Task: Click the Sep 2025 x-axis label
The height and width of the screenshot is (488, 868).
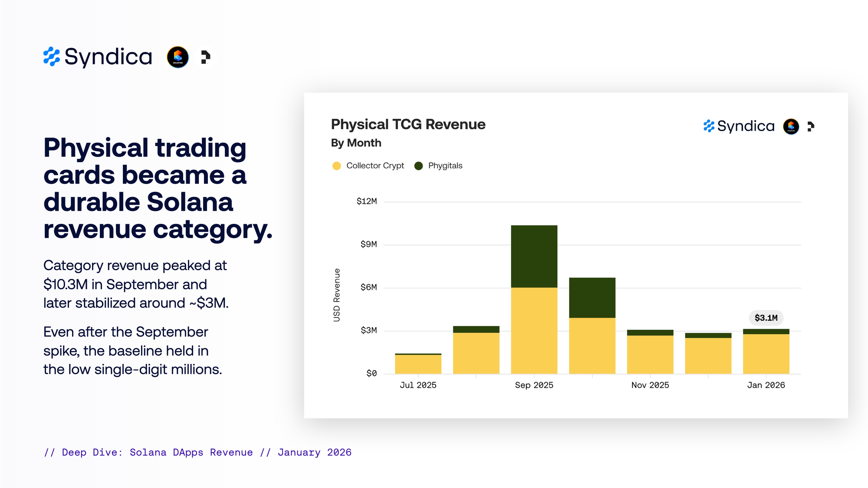Action: point(534,385)
